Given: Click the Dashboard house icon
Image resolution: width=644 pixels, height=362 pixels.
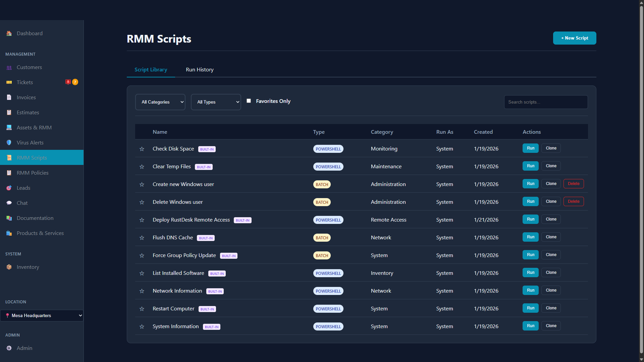Looking at the screenshot, I should (9, 34).
